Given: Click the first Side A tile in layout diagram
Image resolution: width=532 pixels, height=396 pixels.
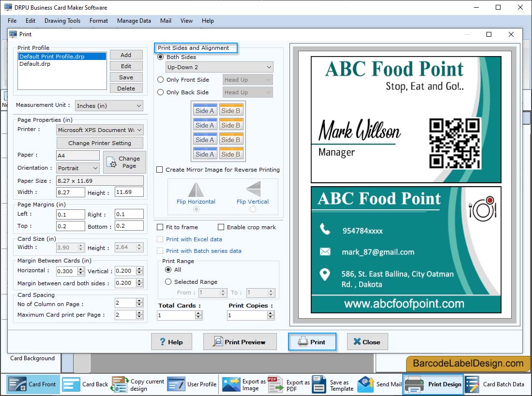Looking at the screenshot, I should tap(205, 110).
